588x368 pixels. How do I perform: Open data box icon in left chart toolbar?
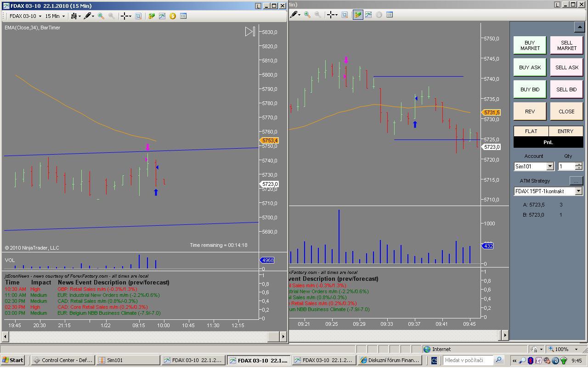tap(183, 16)
